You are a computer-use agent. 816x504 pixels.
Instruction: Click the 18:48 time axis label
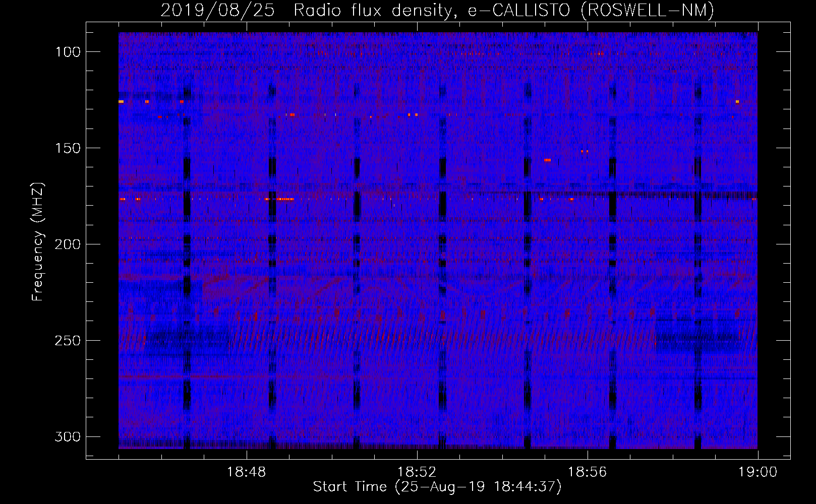coord(247,472)
